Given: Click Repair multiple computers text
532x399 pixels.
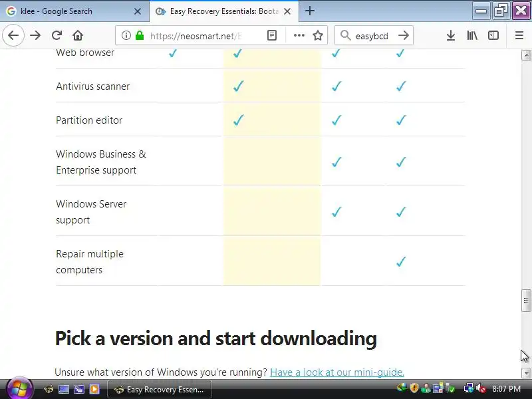Looking at the screenshot, I should click(90, 261).
